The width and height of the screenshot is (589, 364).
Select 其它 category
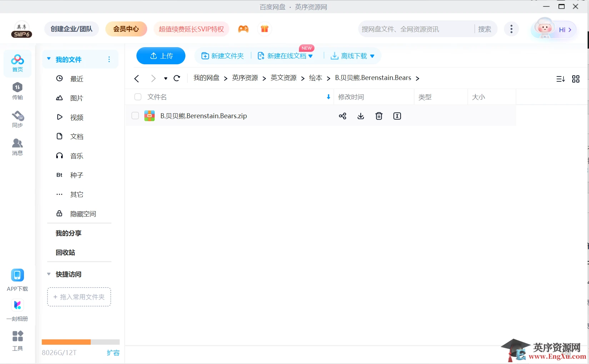click(76, 194)
